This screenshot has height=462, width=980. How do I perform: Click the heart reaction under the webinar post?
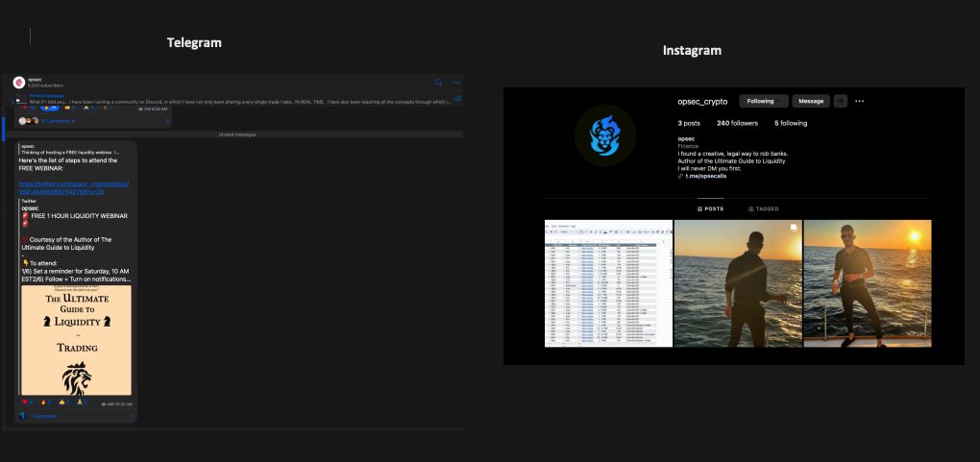pos(27,402)
